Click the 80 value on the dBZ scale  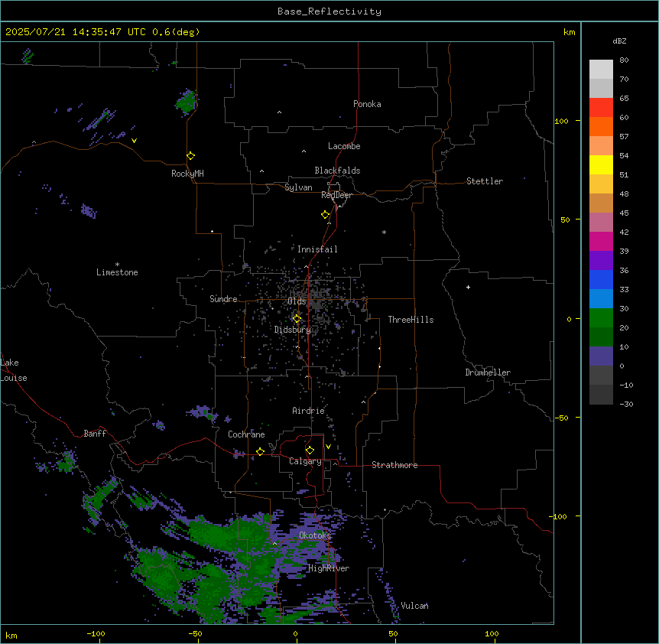tap(624, 60)
